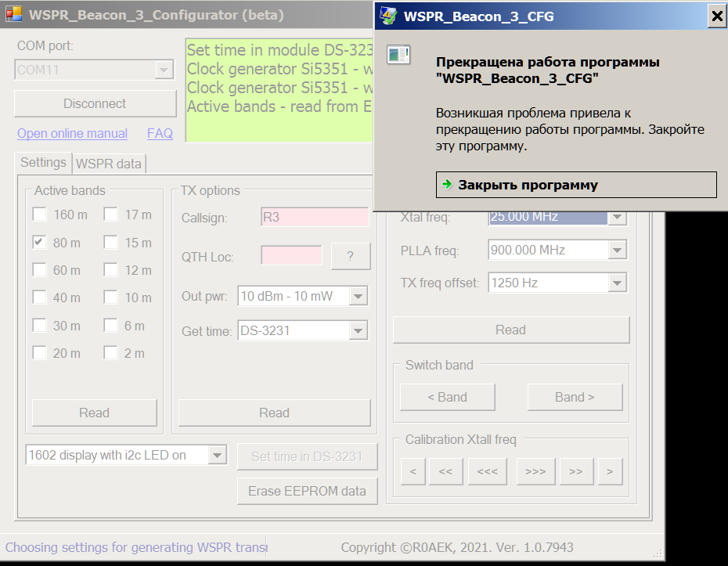Image resolution: width=728 pixels, height=566 pixels.
Task: Click the program icon in the error dialog
Action: tap(398, 55)
